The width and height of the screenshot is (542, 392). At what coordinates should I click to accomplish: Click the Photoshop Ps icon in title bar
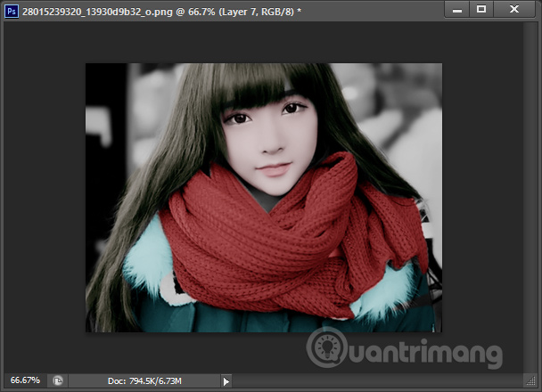[x=12, y=12]
